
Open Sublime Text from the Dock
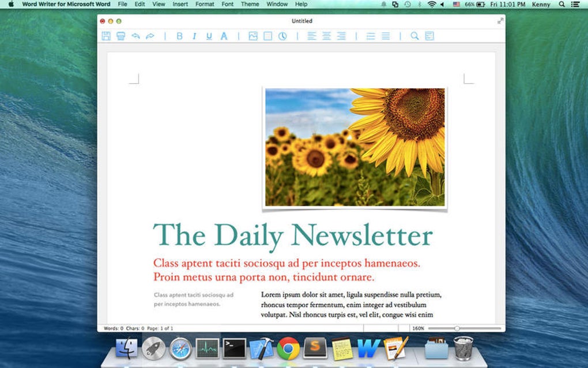point(315,348)
